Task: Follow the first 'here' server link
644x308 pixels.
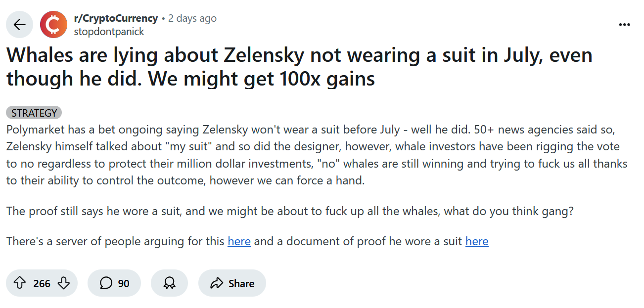Action: [239, 241]
